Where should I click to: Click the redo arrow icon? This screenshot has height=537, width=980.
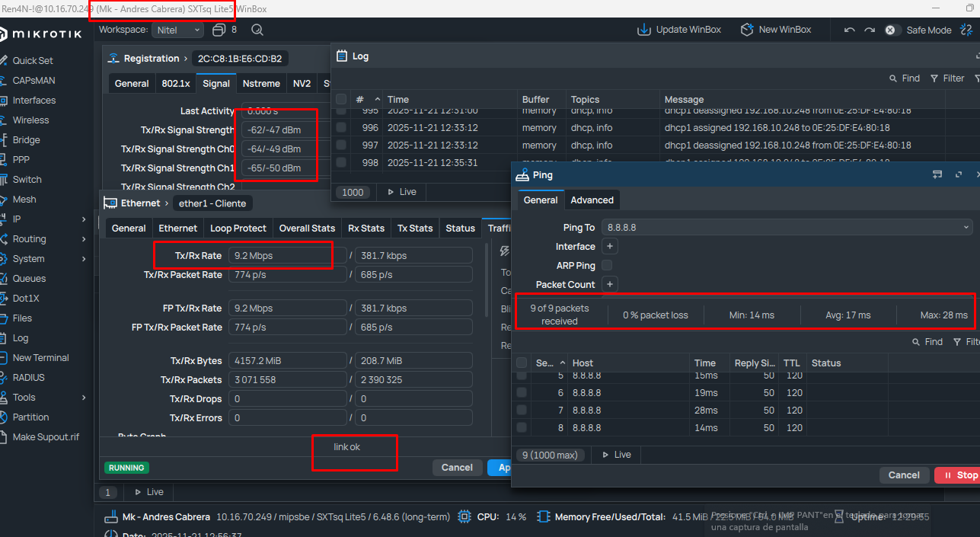(x=869, y=30)
